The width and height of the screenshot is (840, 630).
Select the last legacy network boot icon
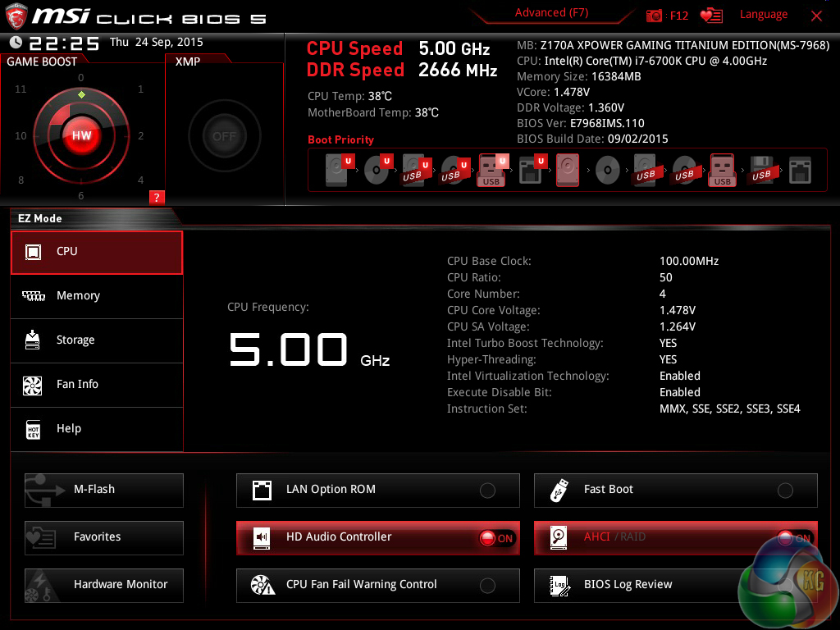click(800, 171)
